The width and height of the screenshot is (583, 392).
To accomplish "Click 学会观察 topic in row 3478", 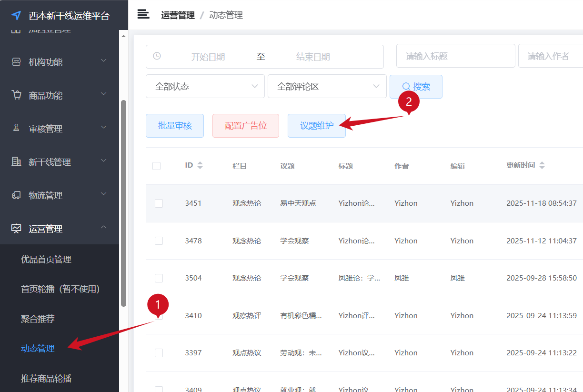I will coord(294,241).
